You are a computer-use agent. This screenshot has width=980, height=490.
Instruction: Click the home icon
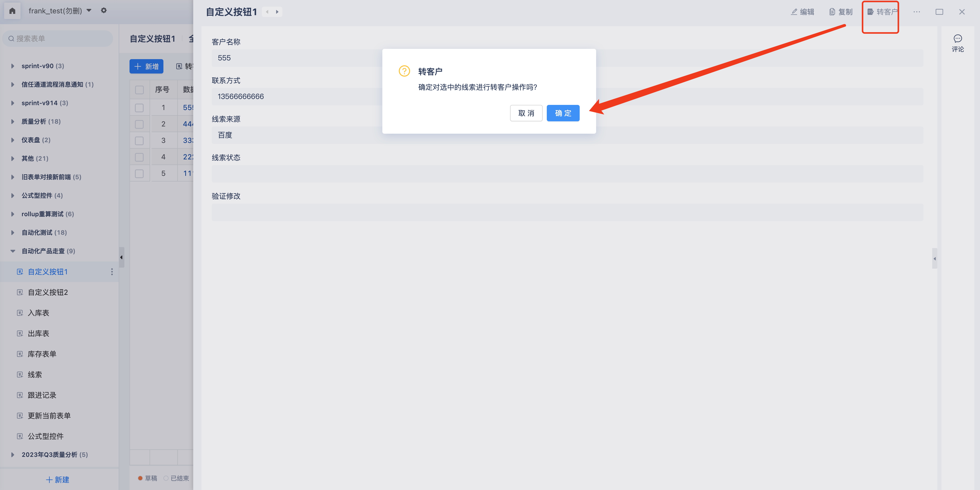tap(12, 11)
